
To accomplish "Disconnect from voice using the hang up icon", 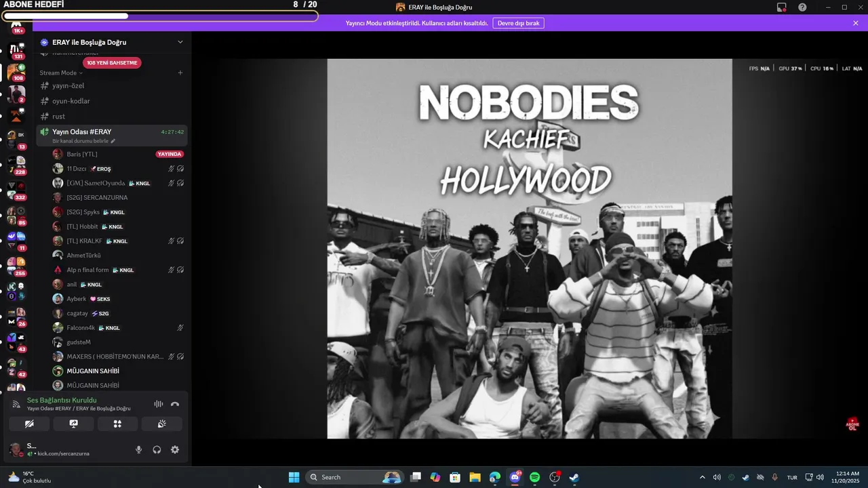I will 175,404.
